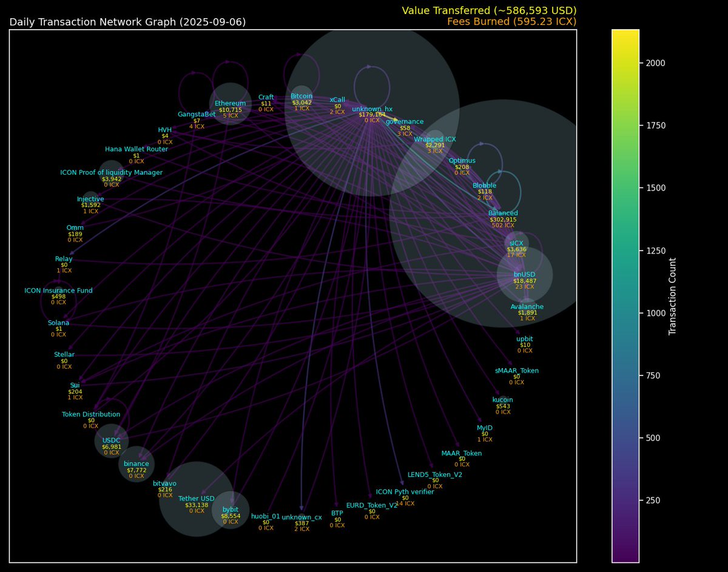
Task: Select the bybit node label
Action: 231,509
